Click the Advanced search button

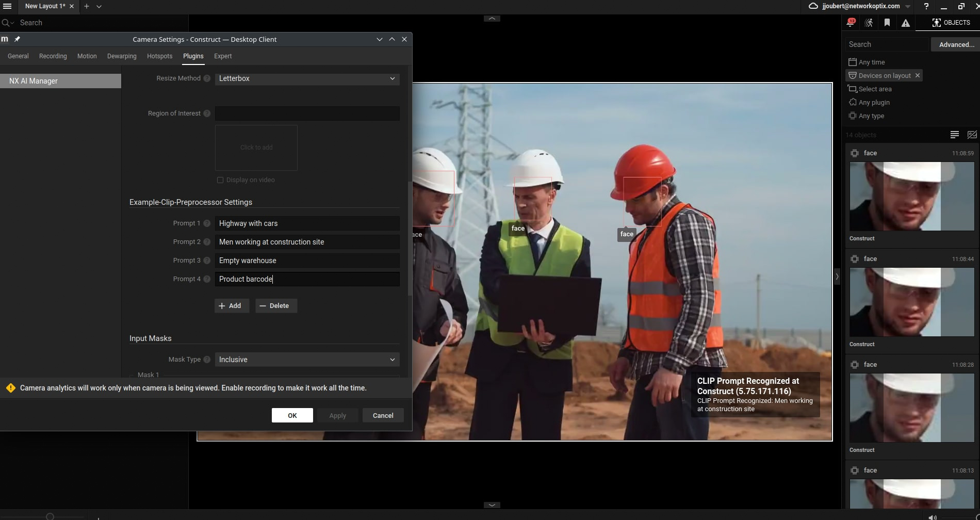click(x=955, y=44)
